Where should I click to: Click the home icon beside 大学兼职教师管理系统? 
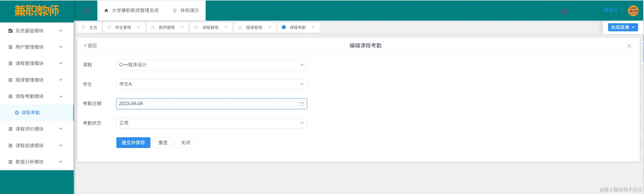pyautogui.click(x=106, y=11)
